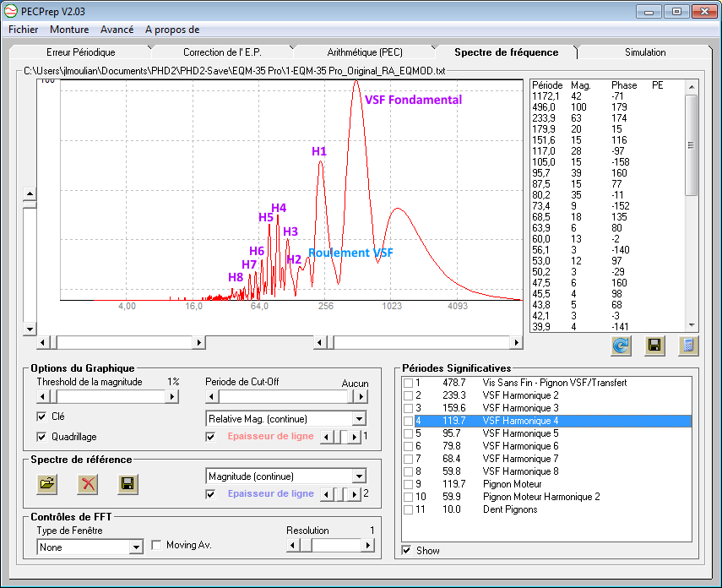Check the box for Vis Sans Fin period 478.7
722x588 pixels.
[x=408, y=383]
